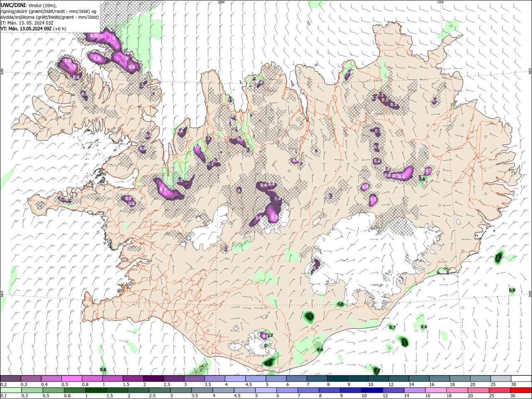This screenshot has height=399, width=532.
Task: Pick the 0.3 light green swatch in the rain scale
Action: (x=32, y=390)
